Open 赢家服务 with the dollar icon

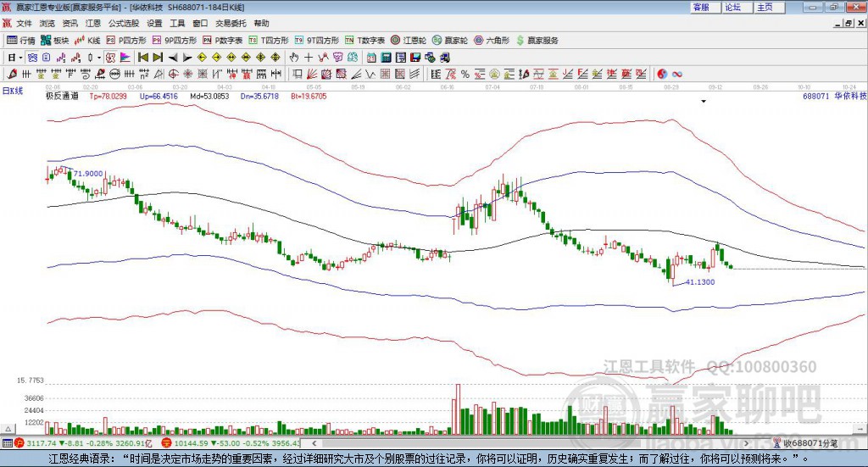point(537,41)
